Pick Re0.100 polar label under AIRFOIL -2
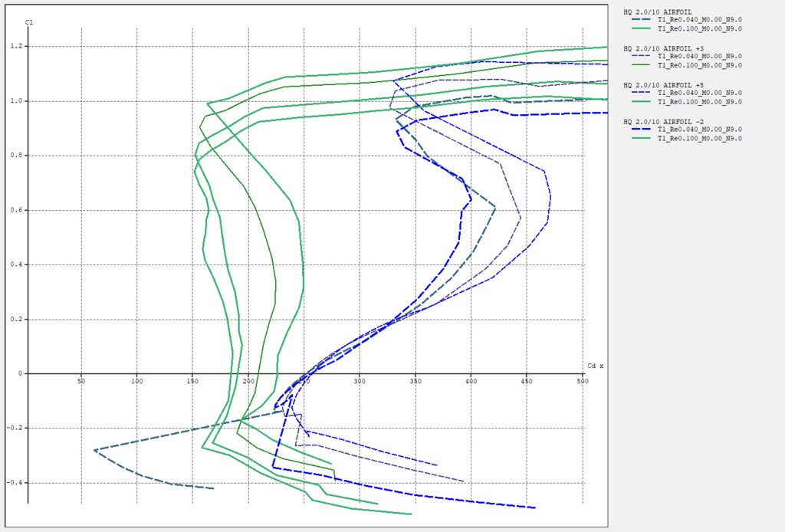Viewport: 785px width, 532px height. pos(699,139)
